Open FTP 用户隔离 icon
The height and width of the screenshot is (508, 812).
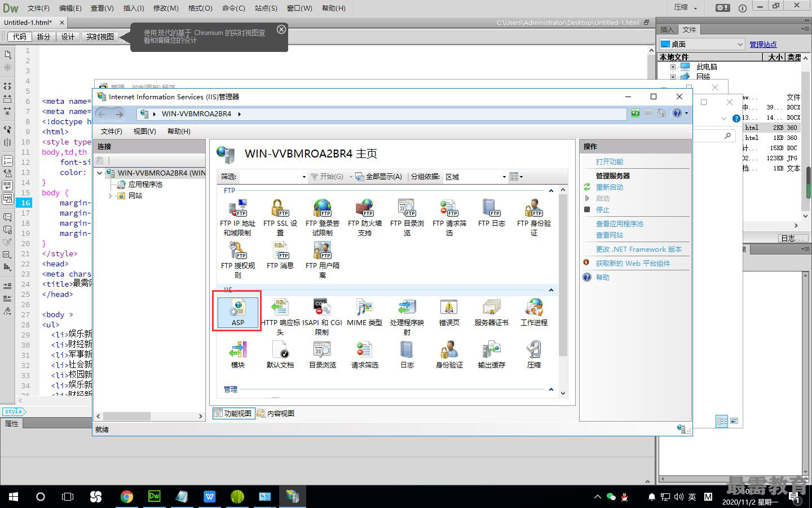(x=322, y=260)
